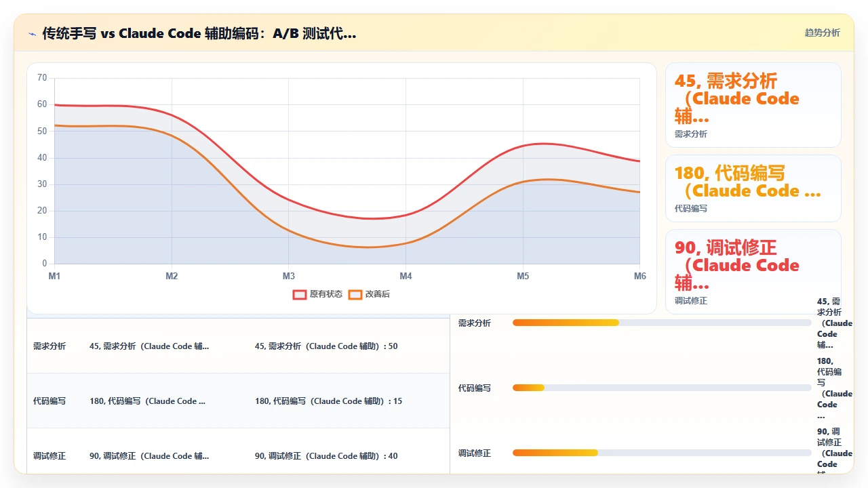868x488 pixels.
Task: Click the "需求分析" label left of its progress bar
Action: click(475, 323)
